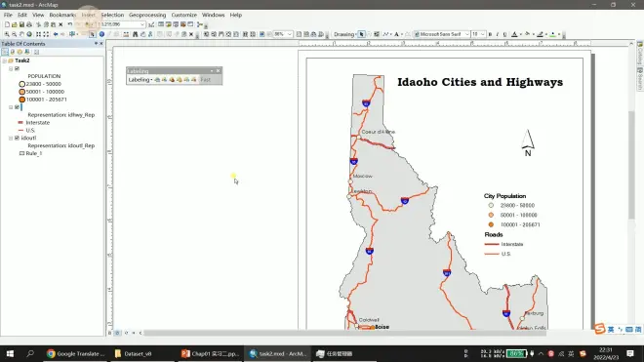The image size is (644, 362).
Task: Toggle the idoutl layer checkbox
Action: [17, 138]
